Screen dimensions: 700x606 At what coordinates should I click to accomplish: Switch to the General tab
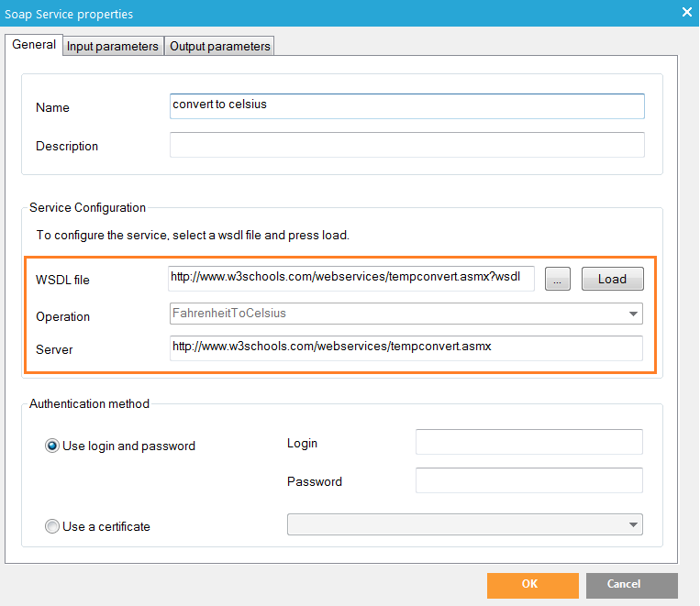pos(34,45)
